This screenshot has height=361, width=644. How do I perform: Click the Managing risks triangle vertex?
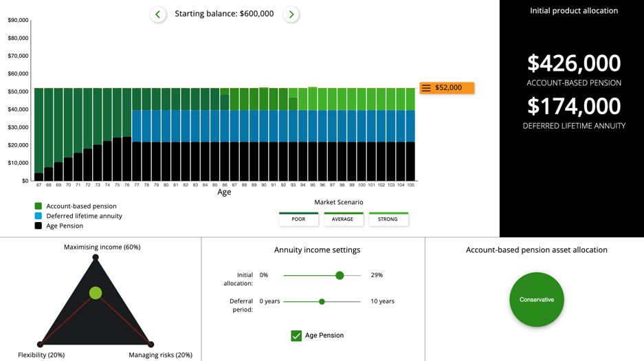click(x=151, y=344)
